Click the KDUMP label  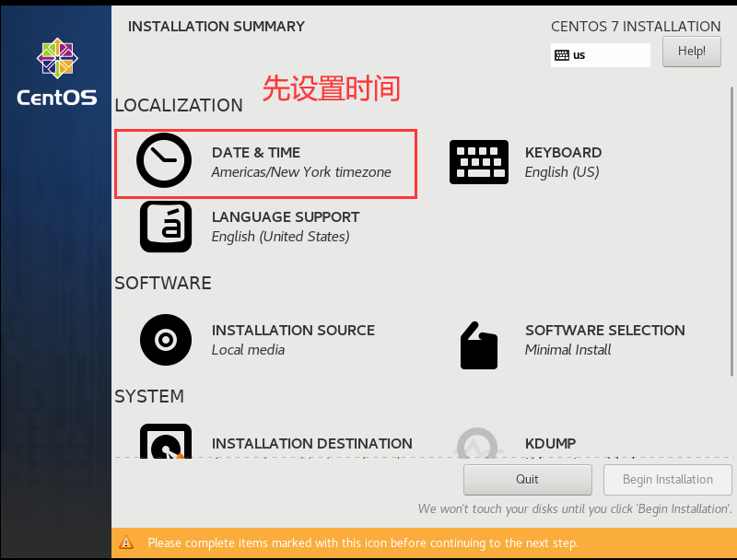click(x=550, y=444)
